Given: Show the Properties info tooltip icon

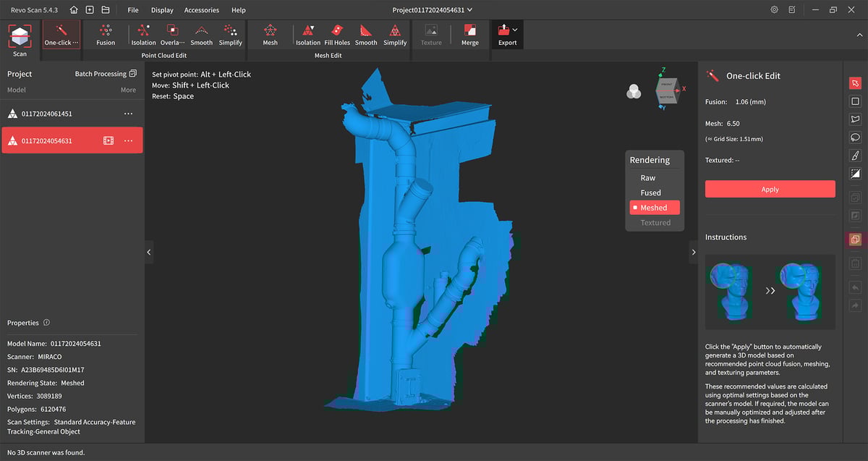Looking at the screenshot, I should point(47,323).
